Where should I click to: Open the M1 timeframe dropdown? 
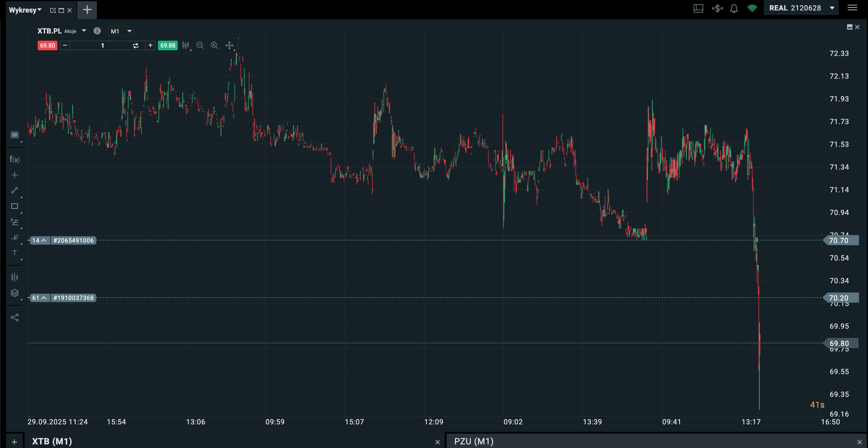121,31
